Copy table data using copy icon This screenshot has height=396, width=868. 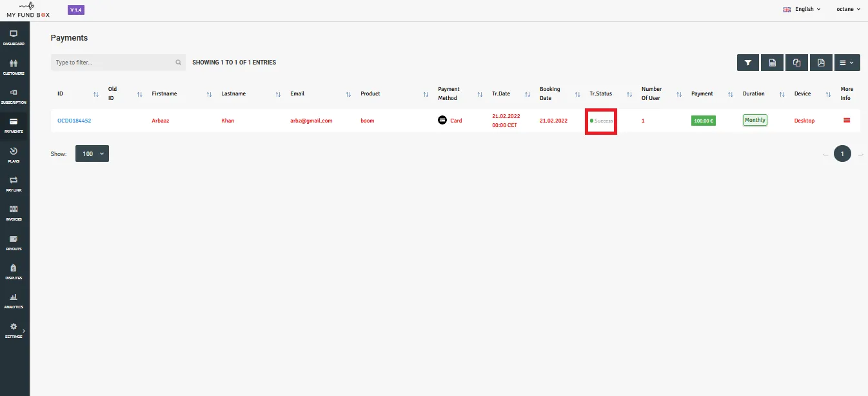click(796, 63)
